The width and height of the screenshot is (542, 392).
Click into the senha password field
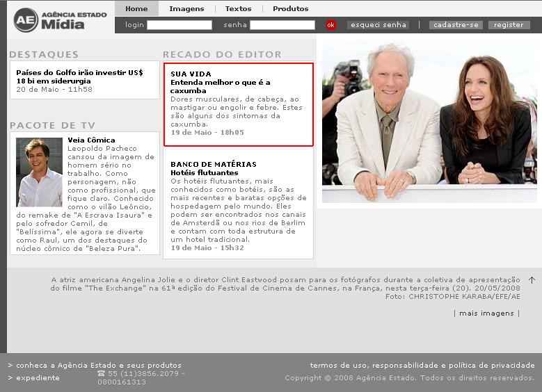point(282,25)
